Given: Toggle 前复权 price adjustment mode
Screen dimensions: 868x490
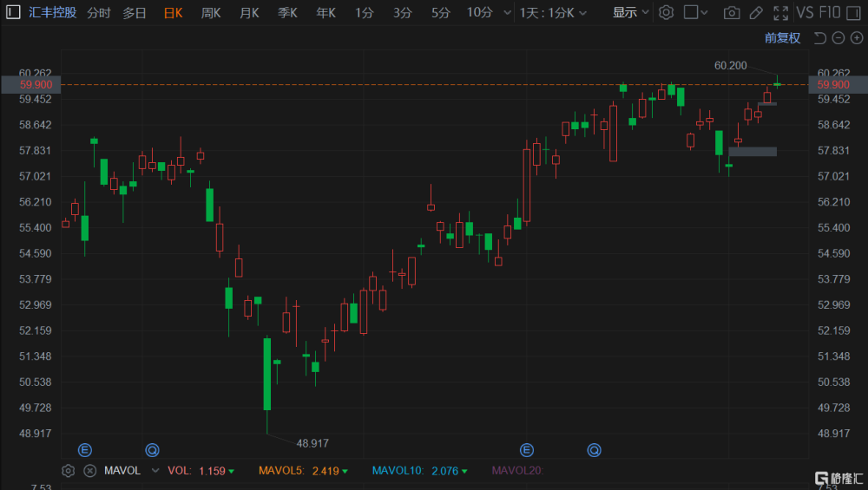Looking at the screenshot, I should pos(782,37).
